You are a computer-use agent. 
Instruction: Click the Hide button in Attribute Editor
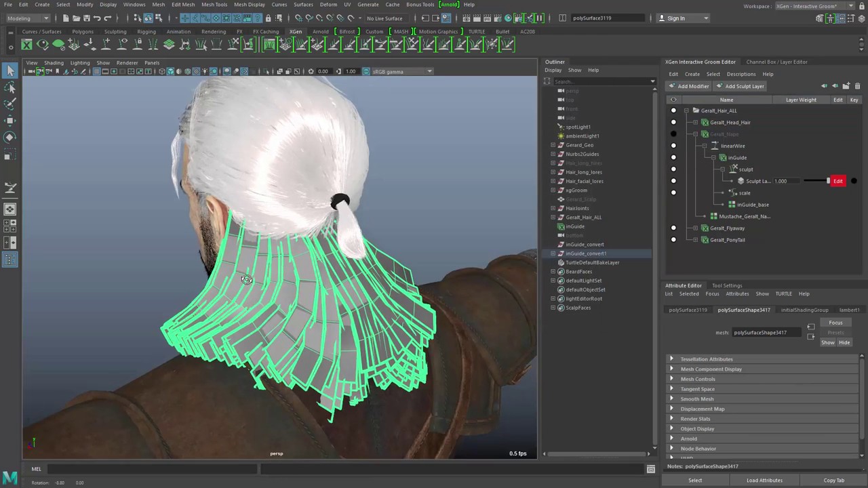point(844,343)
